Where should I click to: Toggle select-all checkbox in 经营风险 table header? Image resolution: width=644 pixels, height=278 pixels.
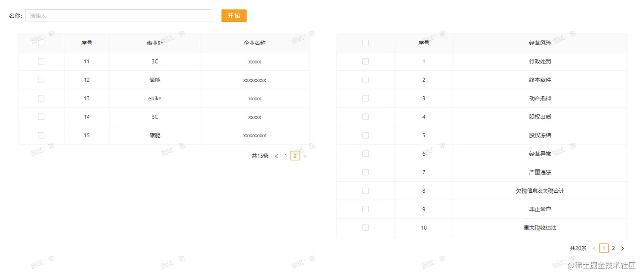coord(365,43)
